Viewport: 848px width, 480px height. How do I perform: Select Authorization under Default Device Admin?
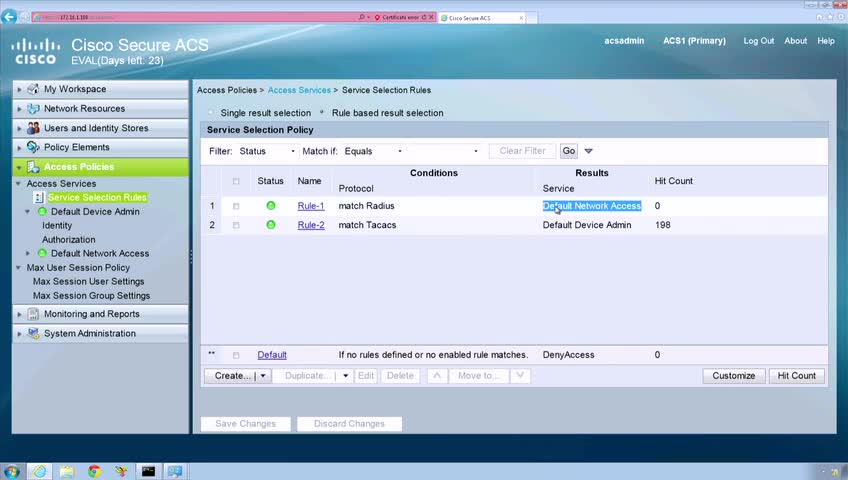pos(69,239)
